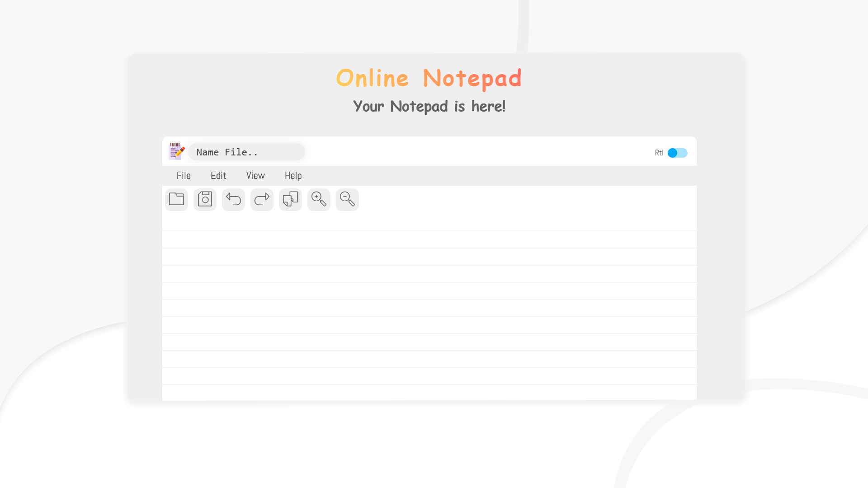Copy text using the copy pages icon
The width and height of the screenshot is (868, 488).
click(290, 199)
